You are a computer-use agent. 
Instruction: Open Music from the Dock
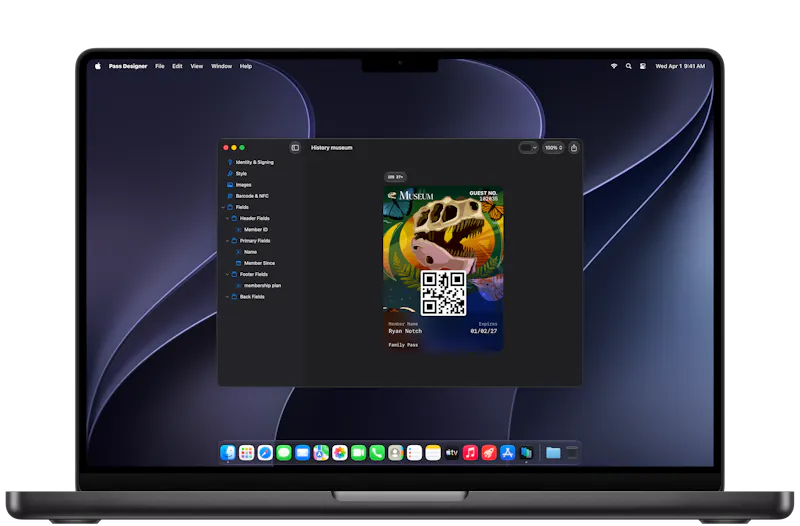pyautogui.click(x=470, y=453)
